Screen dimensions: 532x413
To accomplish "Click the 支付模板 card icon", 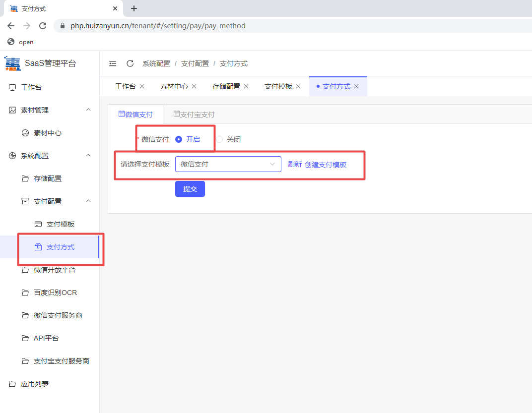I will point(38,224).
